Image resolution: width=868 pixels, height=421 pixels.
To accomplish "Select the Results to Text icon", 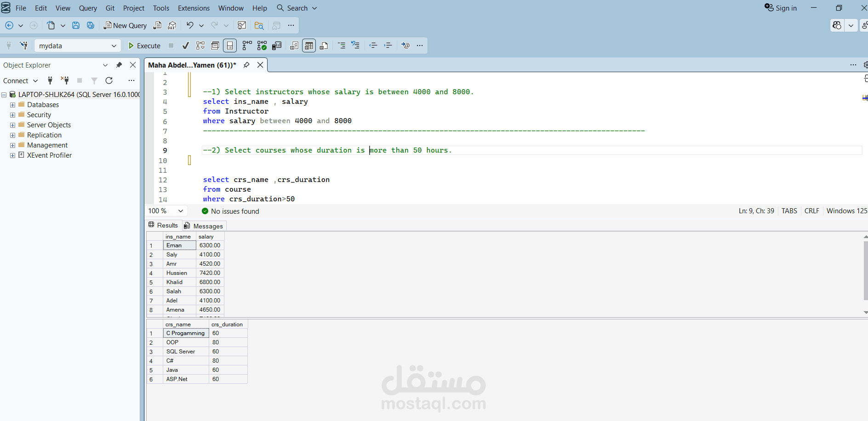I will tap(294, 45).
